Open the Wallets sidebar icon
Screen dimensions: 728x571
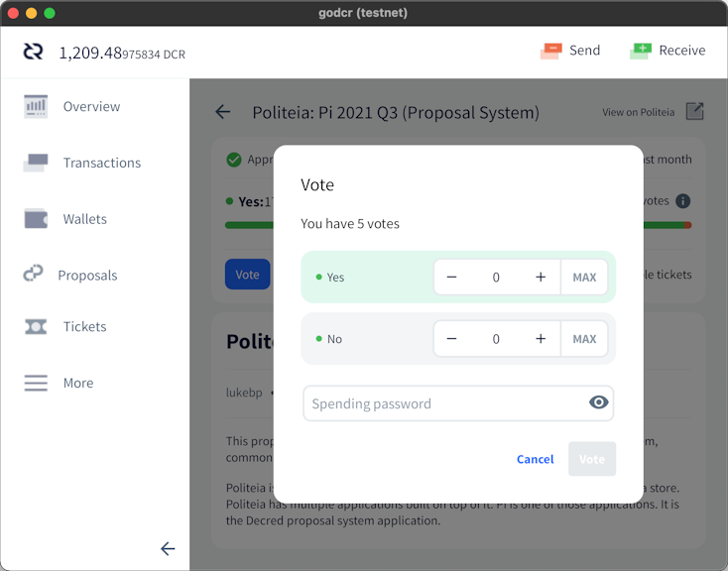point(36,219)
